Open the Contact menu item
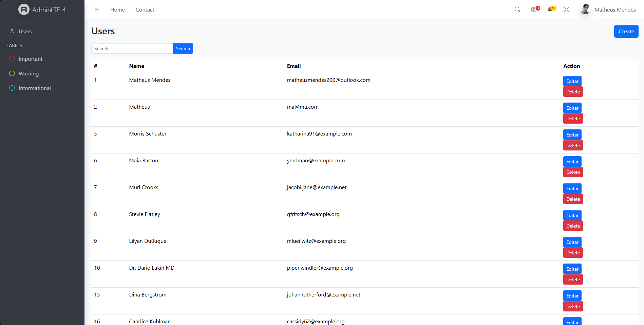 click(145, 10)
